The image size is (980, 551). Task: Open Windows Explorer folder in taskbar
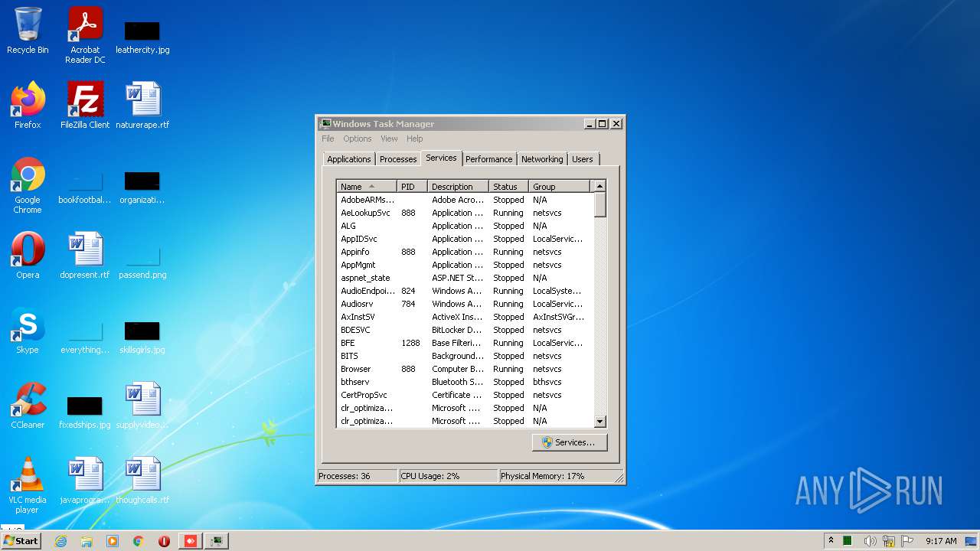point(87,541)
